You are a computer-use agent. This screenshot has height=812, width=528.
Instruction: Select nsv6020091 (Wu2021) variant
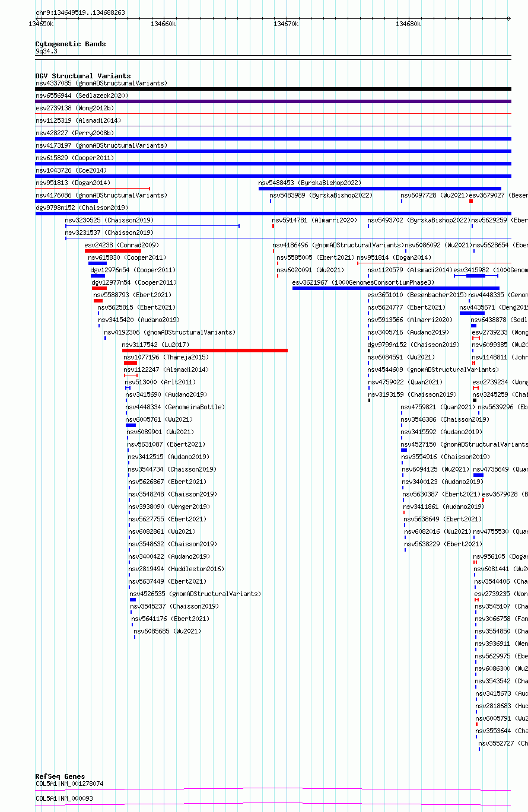[310, 270]
